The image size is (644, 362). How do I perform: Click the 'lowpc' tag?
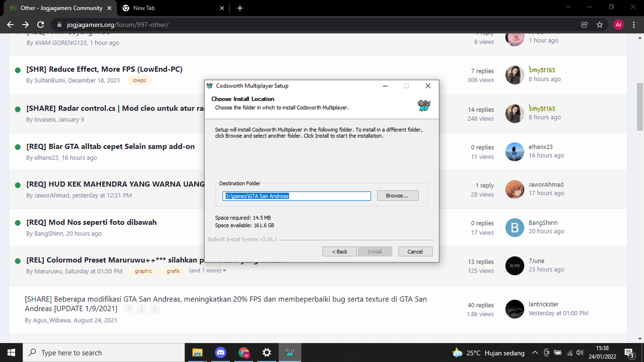139,80
